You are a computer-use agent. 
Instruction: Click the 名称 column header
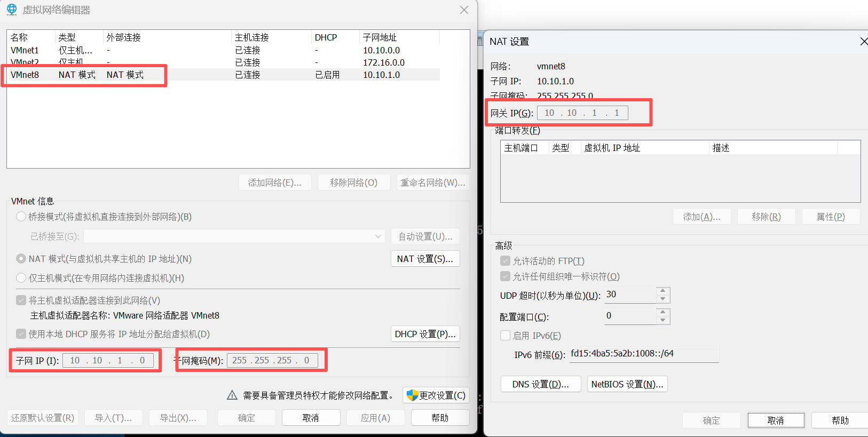tap(31, 37)
